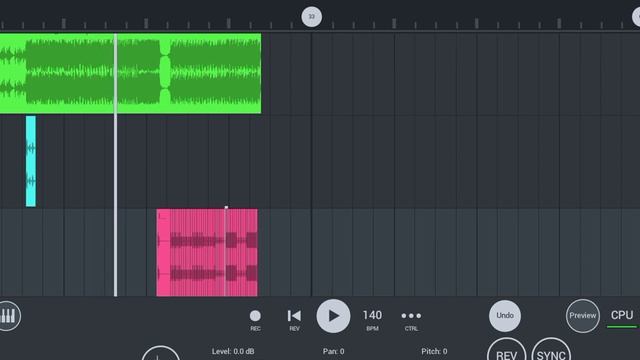Select the pink audio clip

click(x=207, y=252)
